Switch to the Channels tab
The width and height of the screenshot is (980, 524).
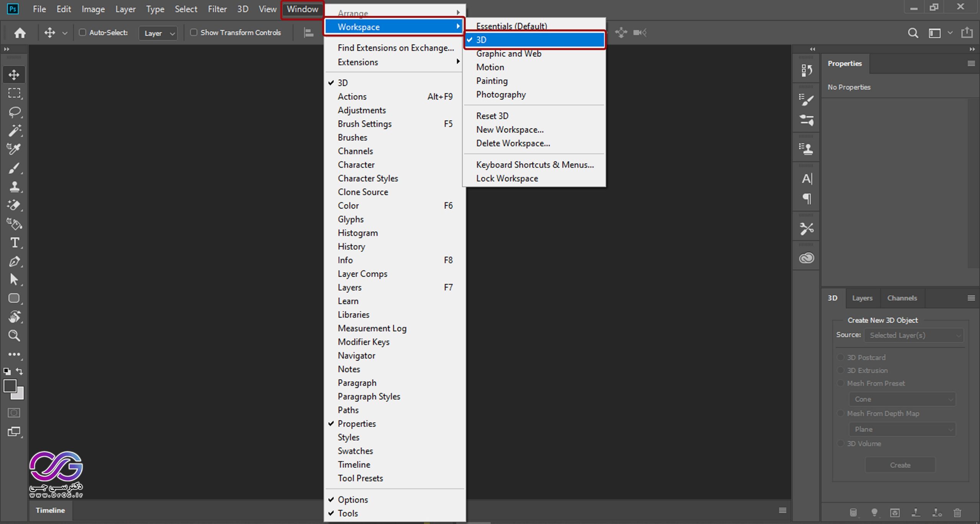coord(902,298)
